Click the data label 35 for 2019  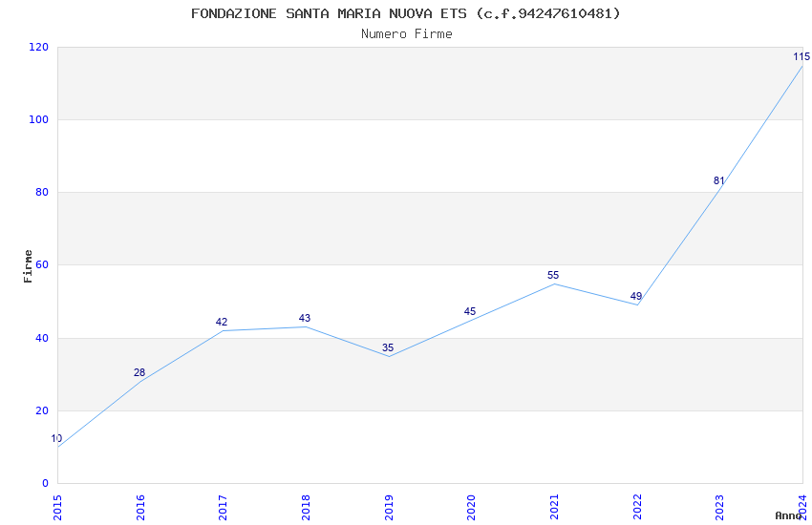pos(388,347)
